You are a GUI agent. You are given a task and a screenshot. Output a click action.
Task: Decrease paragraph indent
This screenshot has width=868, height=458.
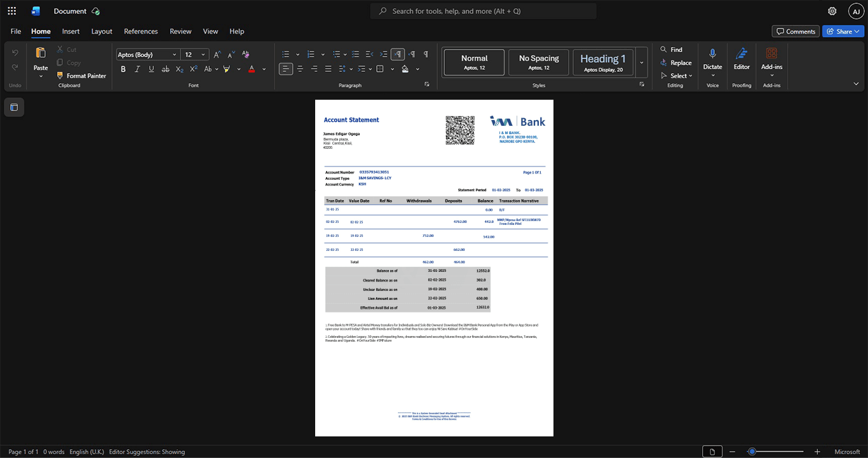coord(370,55)
